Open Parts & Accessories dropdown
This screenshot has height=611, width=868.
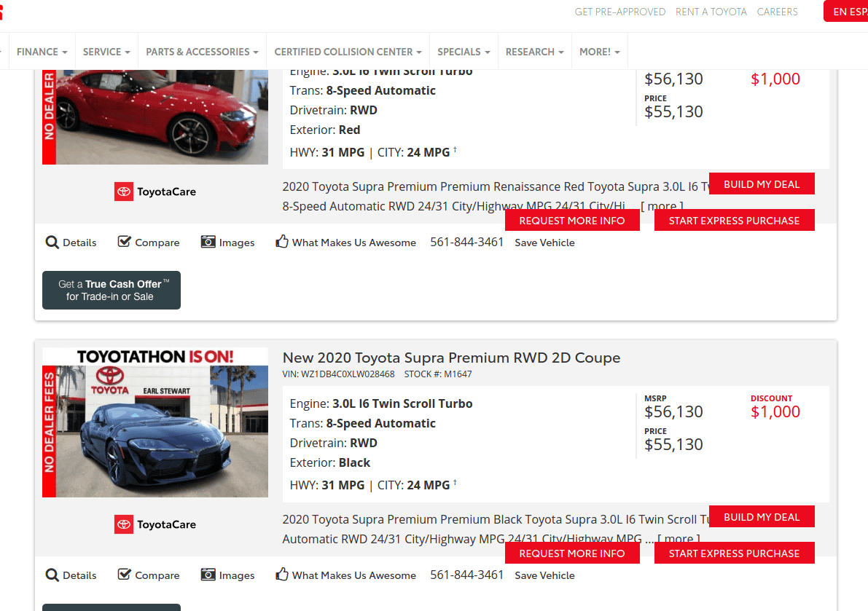tap(202, 52)
